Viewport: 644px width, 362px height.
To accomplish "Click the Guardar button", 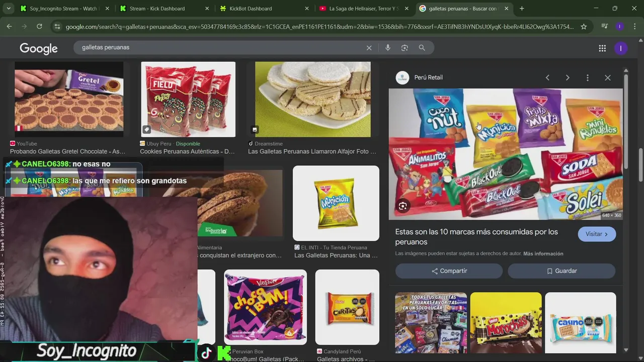I will tap(561, 271).
